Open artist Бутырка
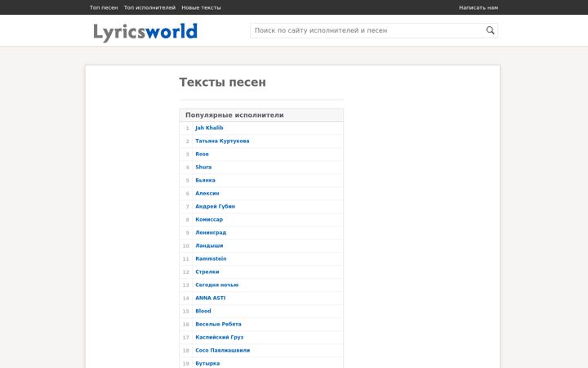This screenshot has width=588, height=368. click(x=207, y=363)
